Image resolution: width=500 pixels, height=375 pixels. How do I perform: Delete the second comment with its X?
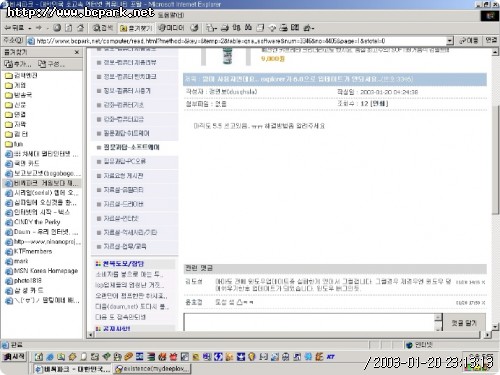483,303
